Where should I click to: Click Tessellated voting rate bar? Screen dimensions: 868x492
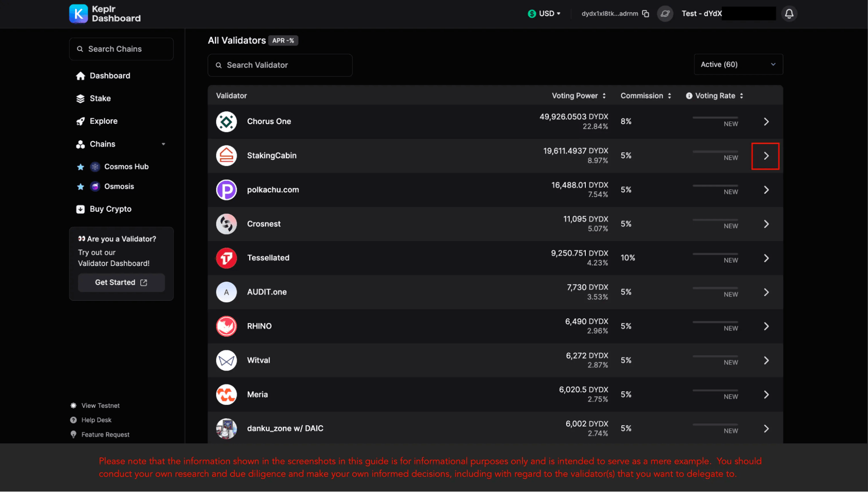715,254
